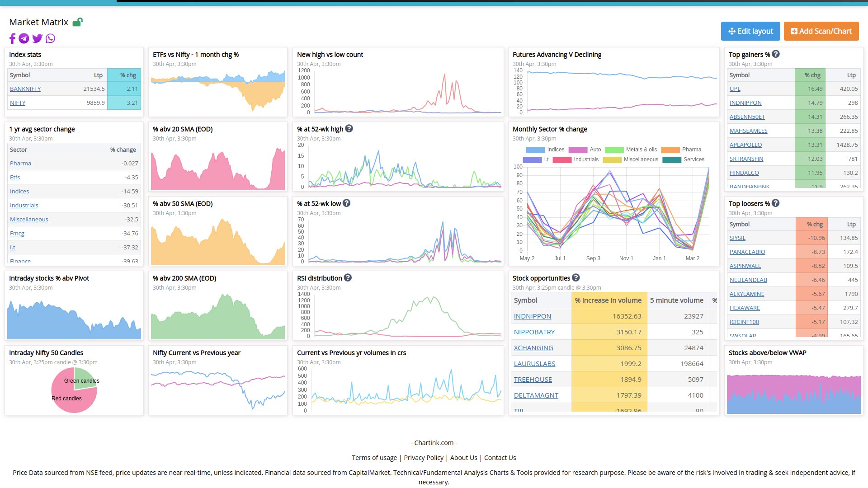Open Terms of usage footer link
The width and height of the screenshot is (868, 488).
(x=374, y=458)
